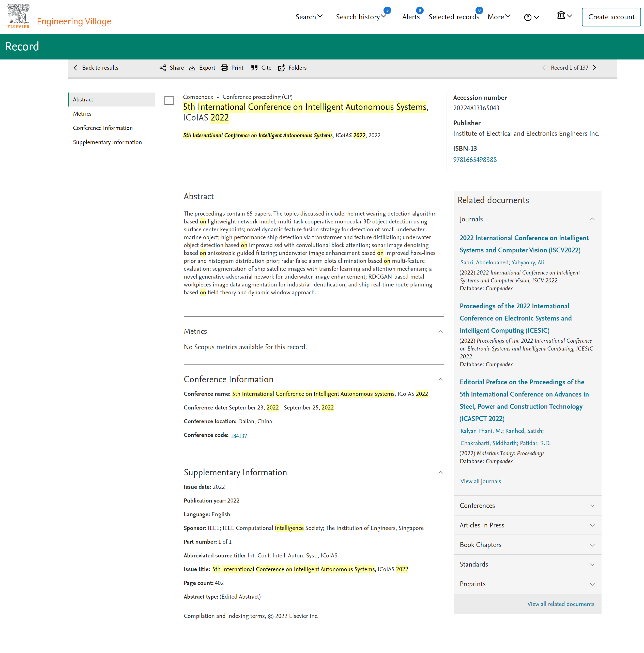
Task: Open the More dropdown menu
Action: click(499, 17)
